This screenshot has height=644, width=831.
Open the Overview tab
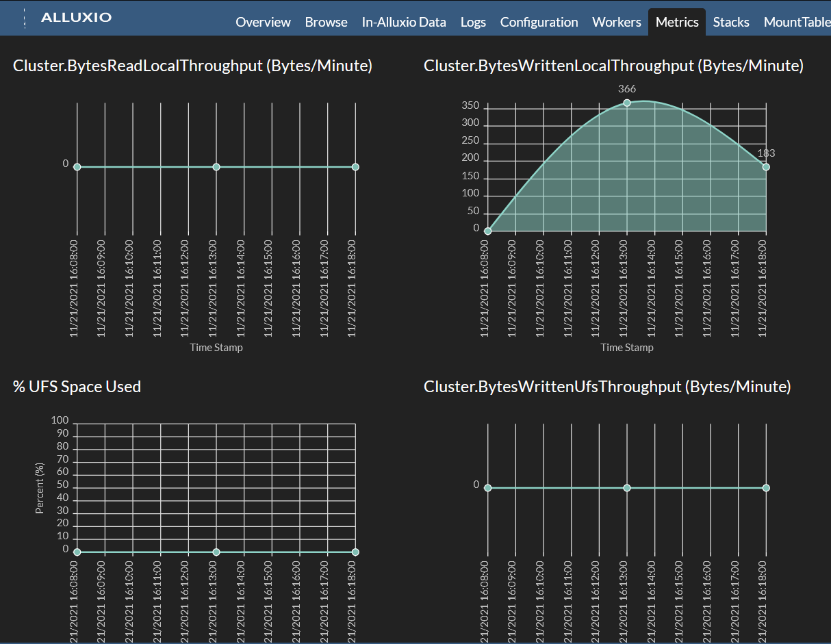263,22
